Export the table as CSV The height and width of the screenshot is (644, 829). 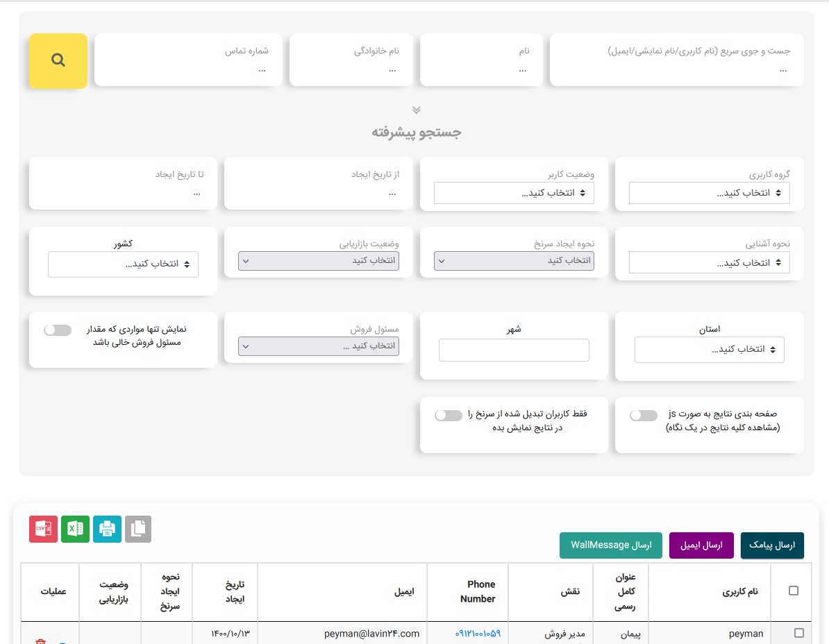click(43, 529)
